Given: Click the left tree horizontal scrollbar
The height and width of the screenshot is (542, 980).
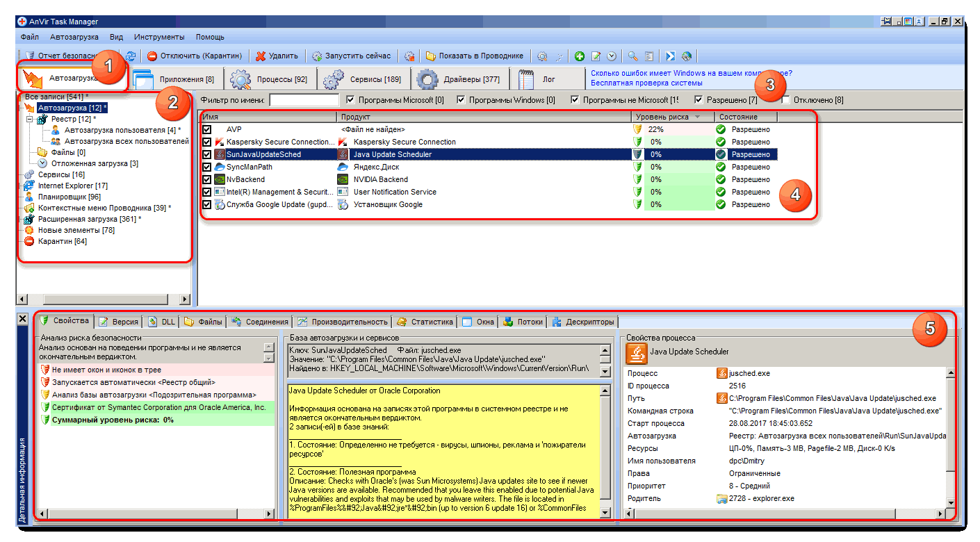Looking at the screenshot, I should point(104,299).
